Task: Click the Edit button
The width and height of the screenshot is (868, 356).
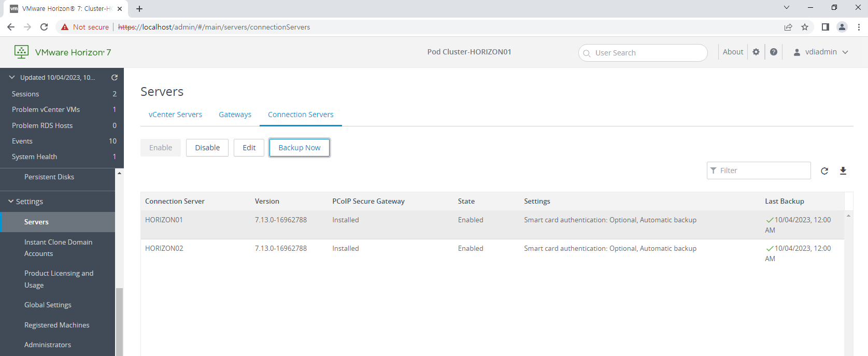Action: pos(249,148)
